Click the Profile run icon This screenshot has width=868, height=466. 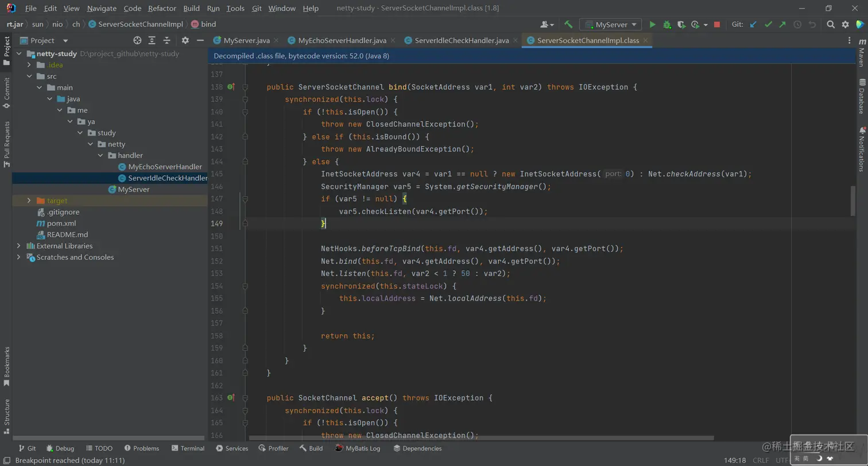(695, 25)
